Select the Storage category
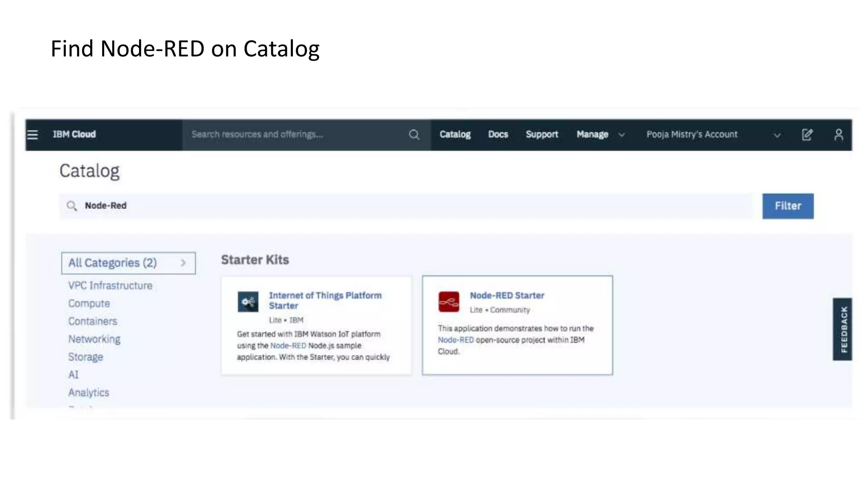The width and height of the screenshot is (868, 488). point(86,357)
